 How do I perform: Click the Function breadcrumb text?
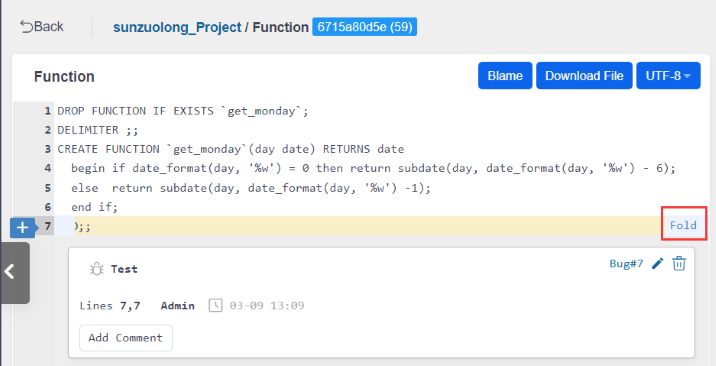coord(280,27)
